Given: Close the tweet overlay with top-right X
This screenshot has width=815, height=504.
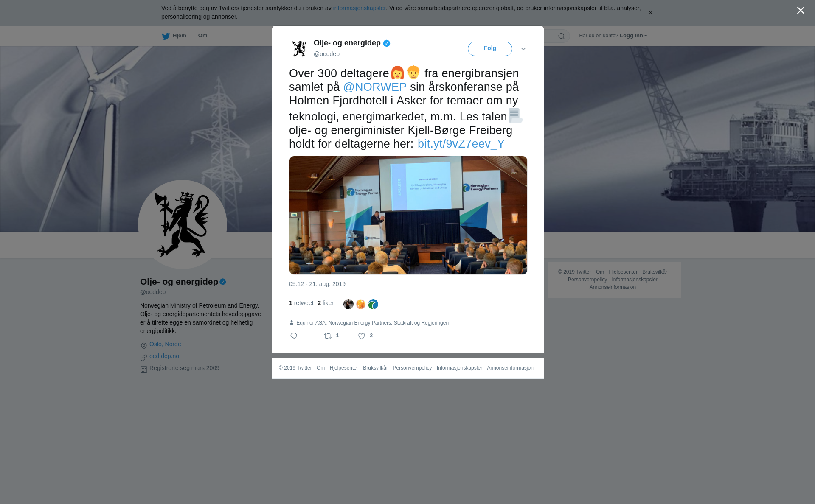Looking at the screenshot, I should (x=801, y=11).
